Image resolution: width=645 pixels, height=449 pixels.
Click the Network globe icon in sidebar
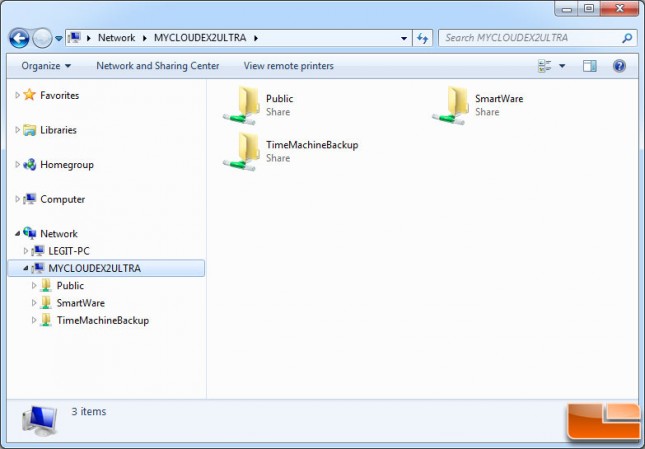(29, 233)
